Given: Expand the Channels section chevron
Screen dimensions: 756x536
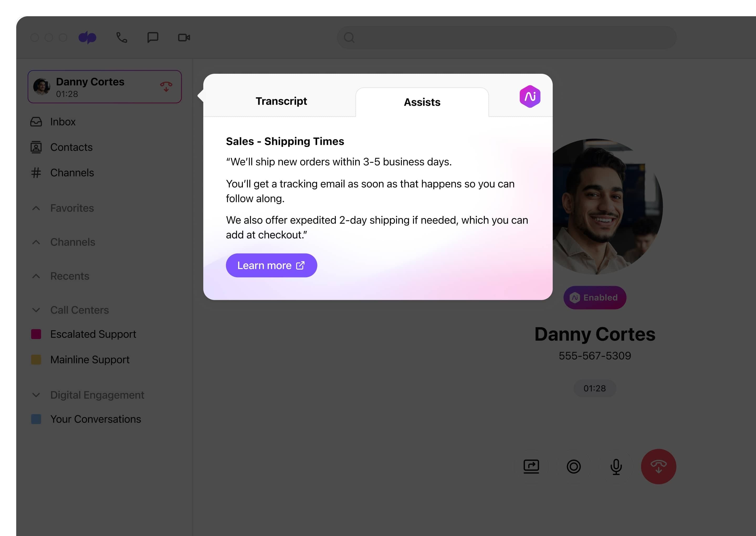Looking at the screenshot, I should (x=36, y=242).
